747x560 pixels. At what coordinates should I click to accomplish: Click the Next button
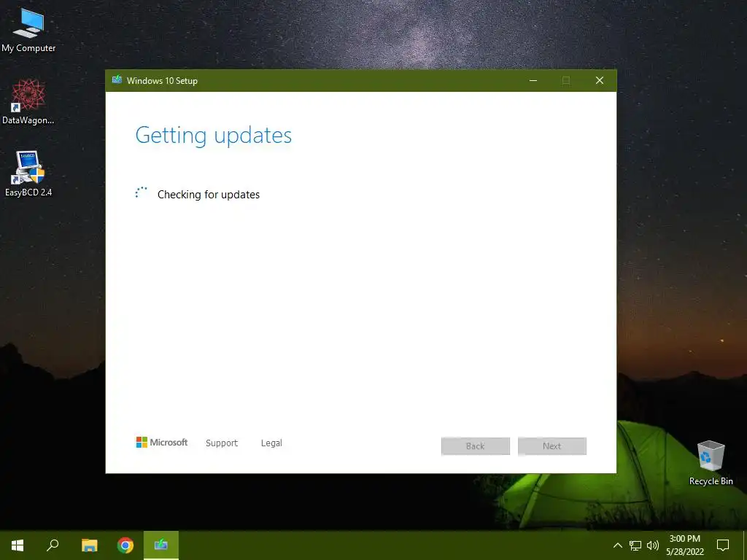pyautogui.click(x=552, y=446)
